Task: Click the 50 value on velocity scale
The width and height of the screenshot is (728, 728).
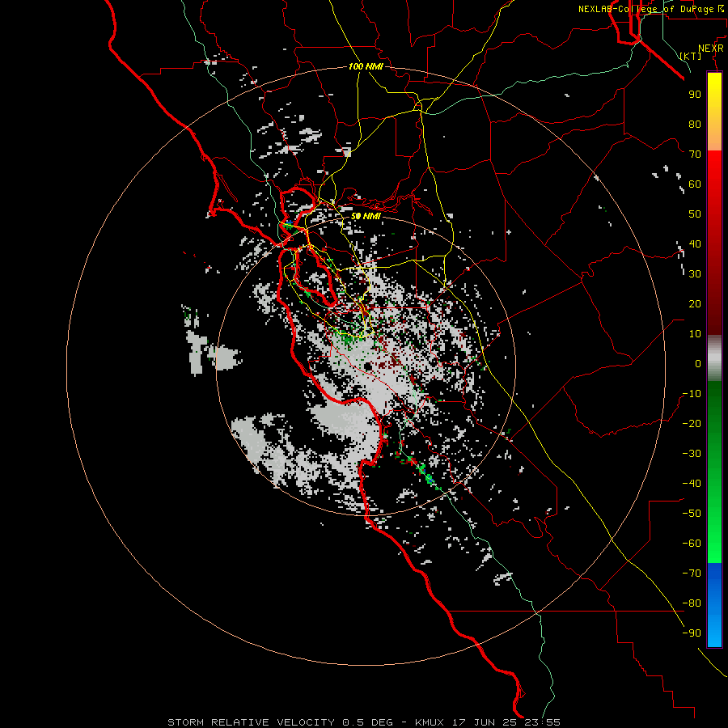Action: pos(695,214)
